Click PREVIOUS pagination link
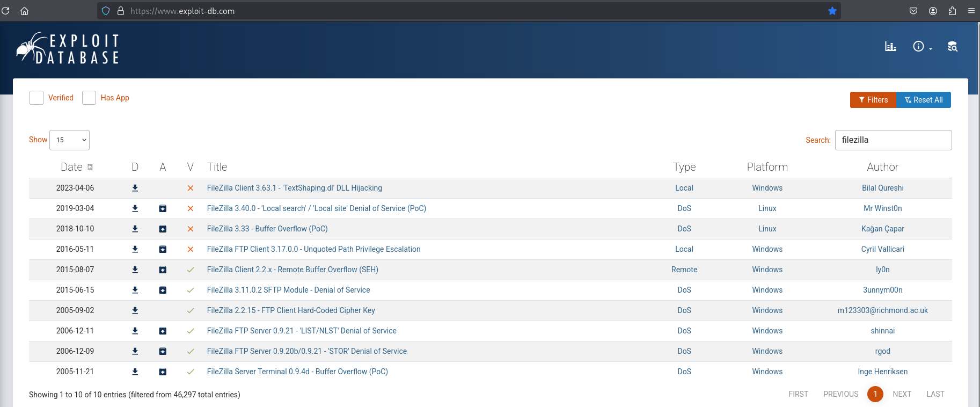The image size is (980, 407). pos(841,394)
